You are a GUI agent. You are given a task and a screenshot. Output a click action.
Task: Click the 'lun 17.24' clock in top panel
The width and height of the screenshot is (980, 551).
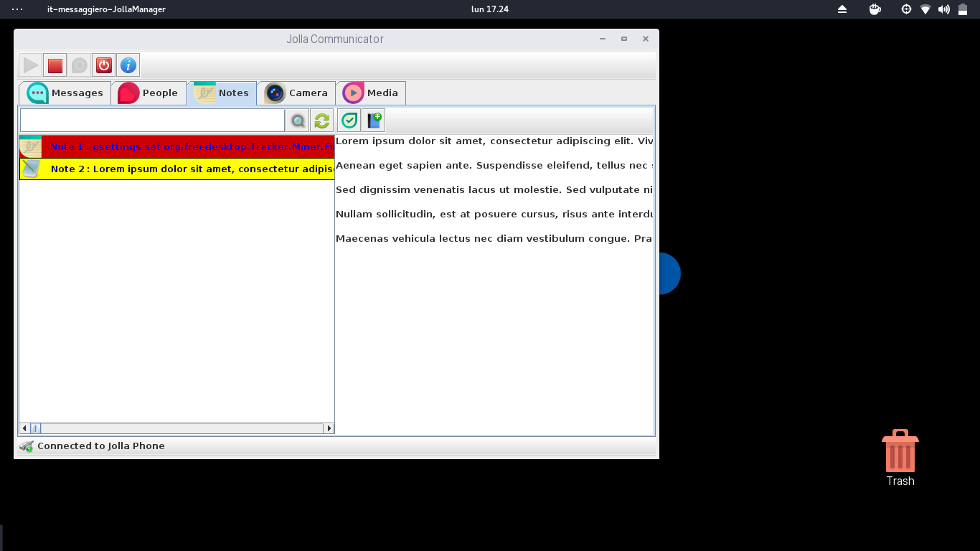click(490, 9)
